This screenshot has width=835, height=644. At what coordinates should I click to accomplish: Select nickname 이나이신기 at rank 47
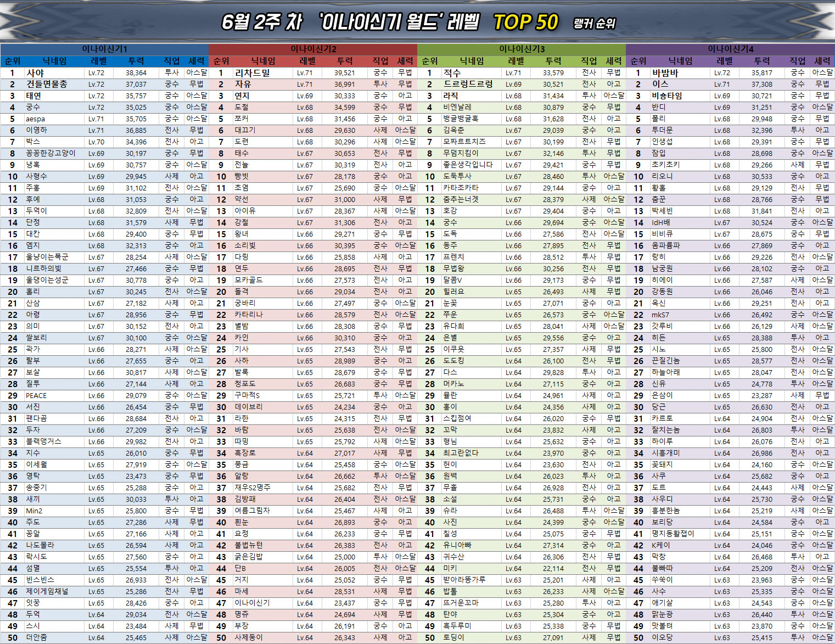tap(252, 603)
